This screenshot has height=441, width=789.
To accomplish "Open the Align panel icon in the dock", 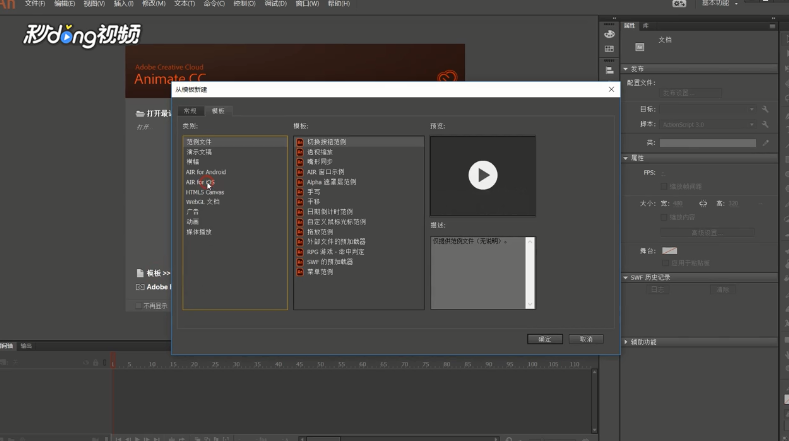I will pyautogui.click(x=609, y=70).
